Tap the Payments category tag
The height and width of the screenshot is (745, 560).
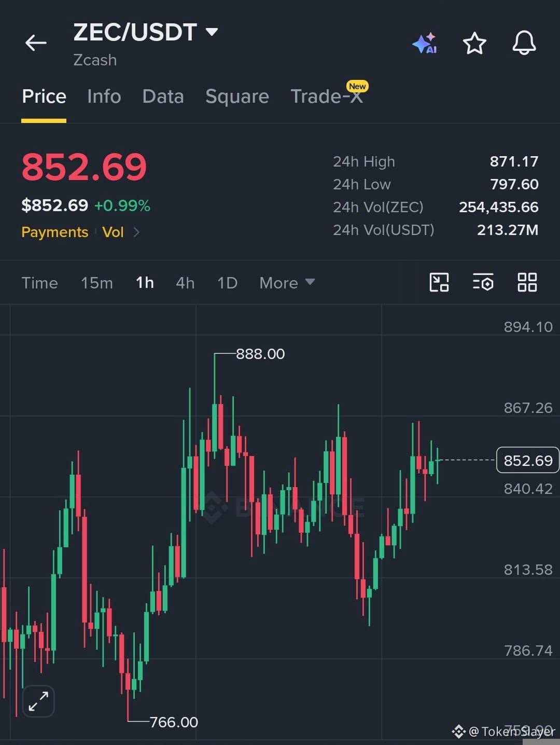[x=55, y=232]
